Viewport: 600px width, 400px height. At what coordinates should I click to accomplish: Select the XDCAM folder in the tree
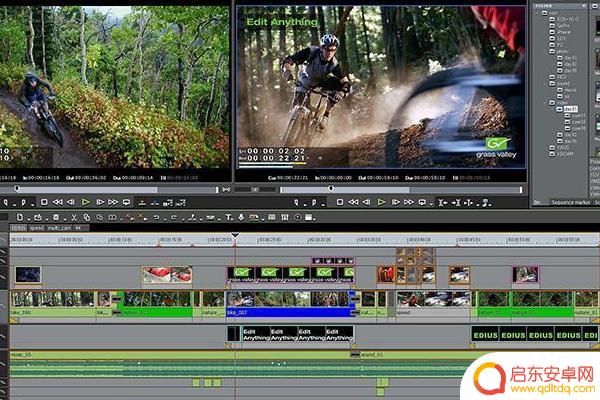(566, 154)
